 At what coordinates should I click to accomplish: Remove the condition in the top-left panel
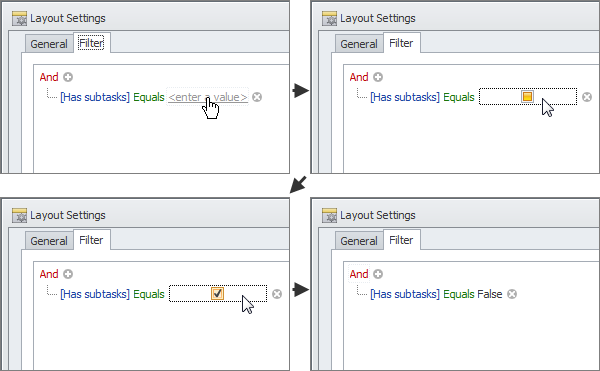(257, 97)
